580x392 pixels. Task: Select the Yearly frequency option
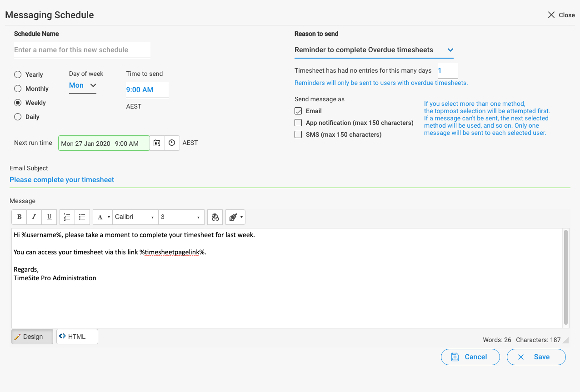pyautogui.click(x=18, y=74)
